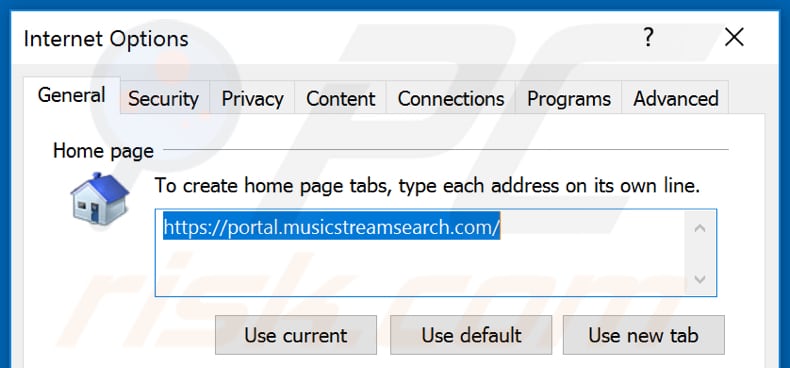Click the Use current button
790x368 pixels.
pos(296,335)
